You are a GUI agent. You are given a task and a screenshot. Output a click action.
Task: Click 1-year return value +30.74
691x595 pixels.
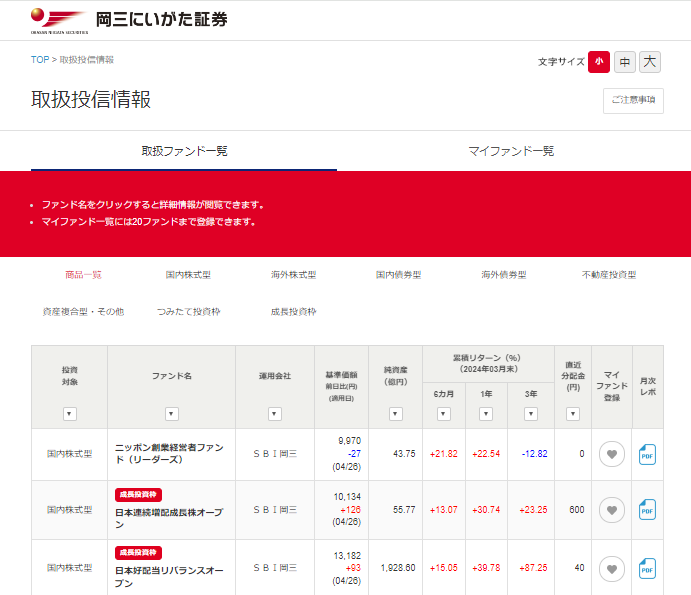(486, 510)
